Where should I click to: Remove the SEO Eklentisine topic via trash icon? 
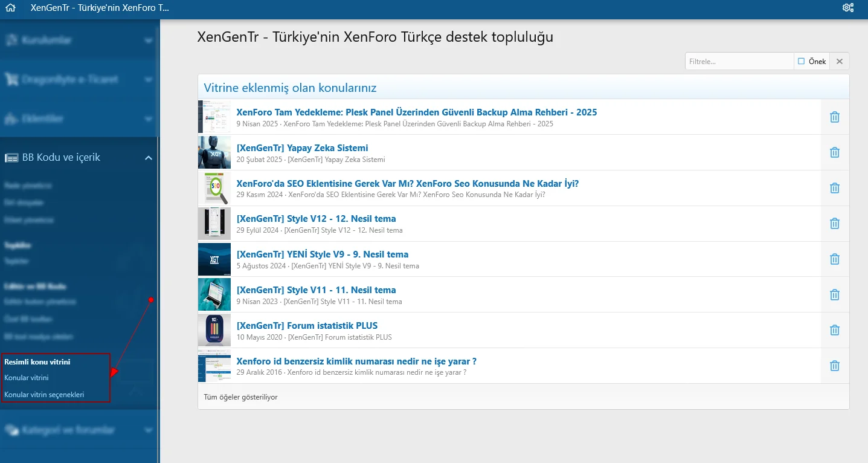click(834, 189)
